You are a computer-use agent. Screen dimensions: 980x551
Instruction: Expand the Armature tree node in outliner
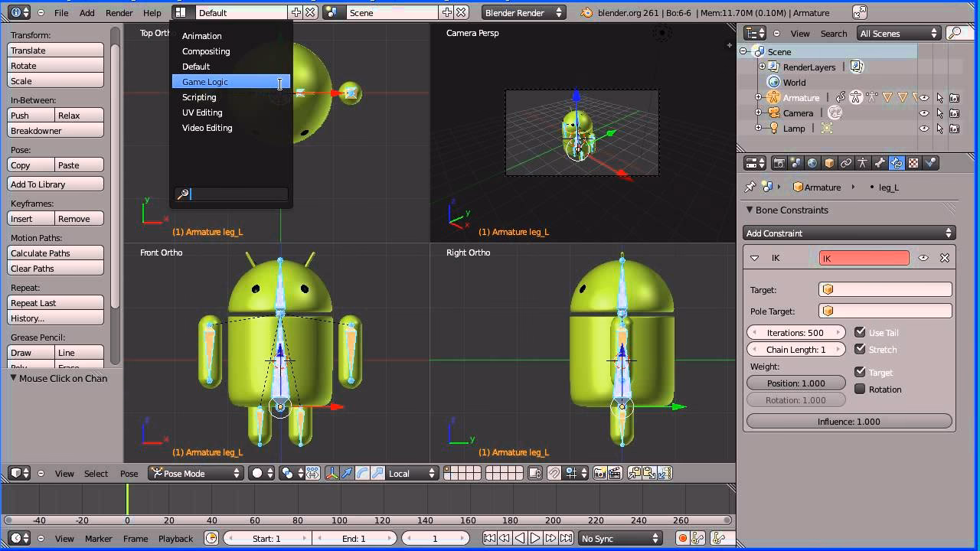[758, 97]
